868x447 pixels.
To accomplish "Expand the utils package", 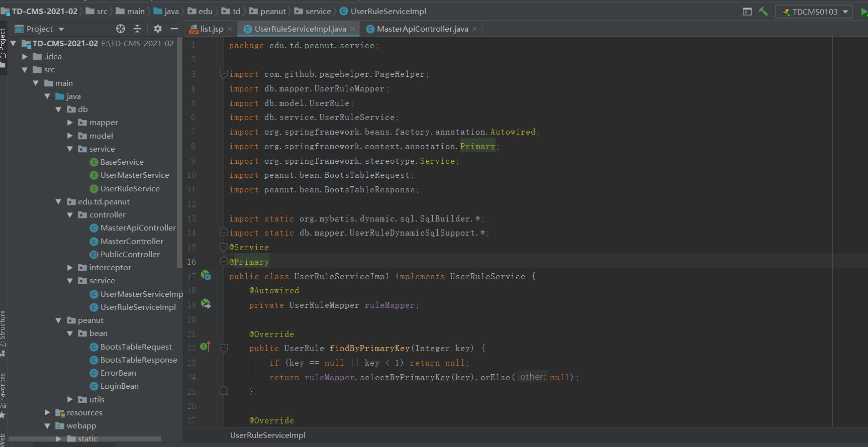I will 70,400.
